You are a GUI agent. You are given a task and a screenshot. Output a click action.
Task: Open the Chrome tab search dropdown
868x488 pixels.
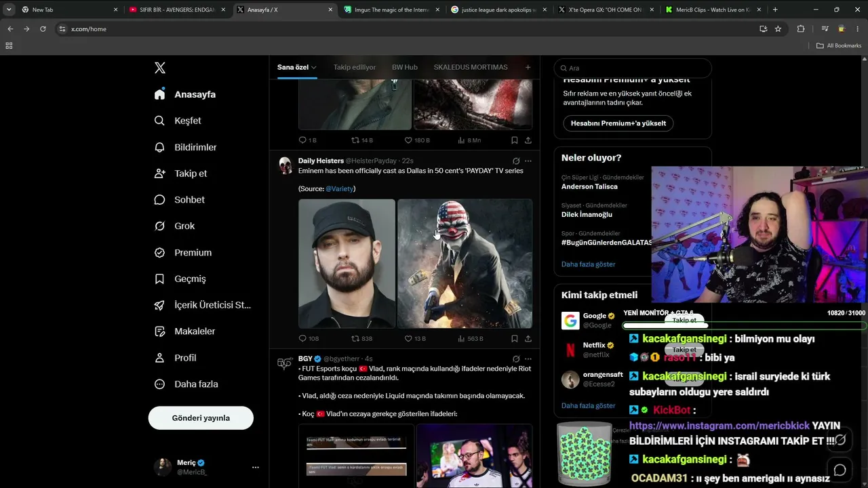(9, 9)
